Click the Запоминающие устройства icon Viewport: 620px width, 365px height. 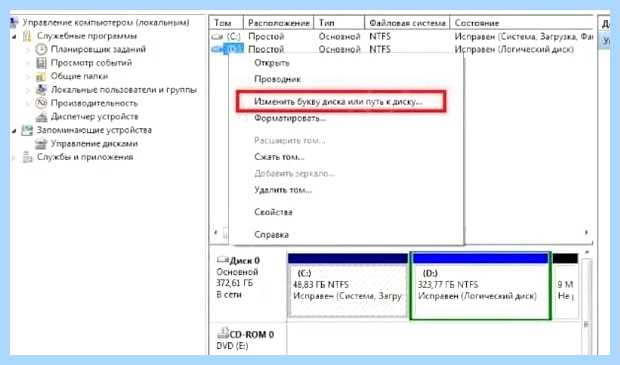tap(27, 130)
